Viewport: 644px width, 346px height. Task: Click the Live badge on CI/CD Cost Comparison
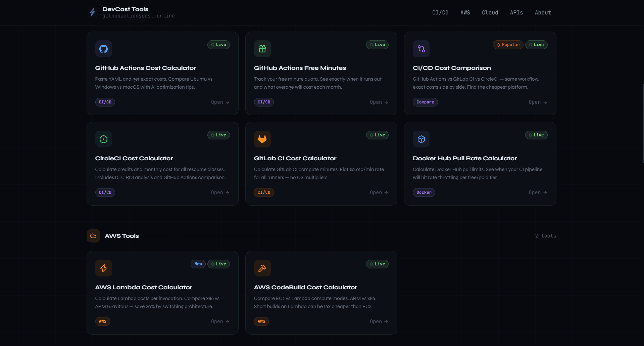click(536, 45)
